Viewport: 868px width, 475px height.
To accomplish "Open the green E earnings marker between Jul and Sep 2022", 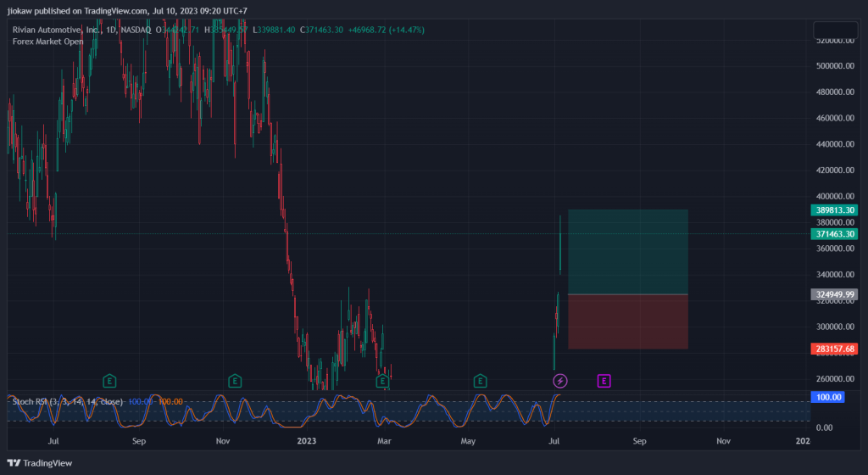I will point(109,381).
